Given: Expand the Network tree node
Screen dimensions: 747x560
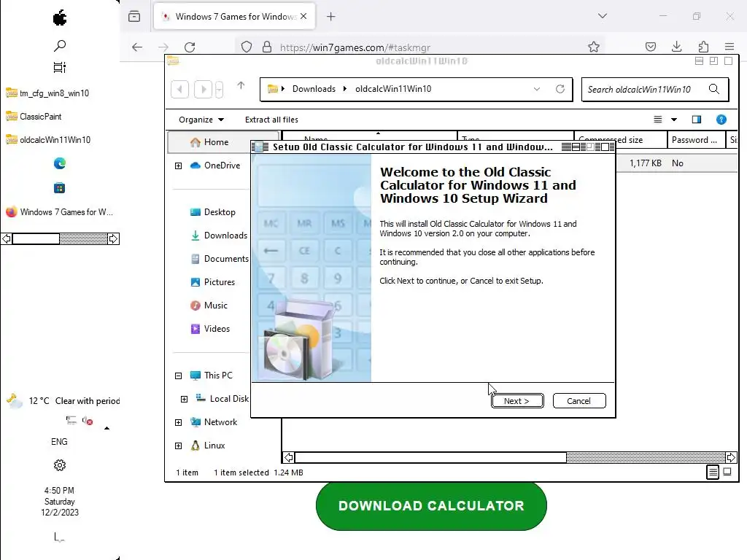Looking at the screenshot, I should pos(178,422).
